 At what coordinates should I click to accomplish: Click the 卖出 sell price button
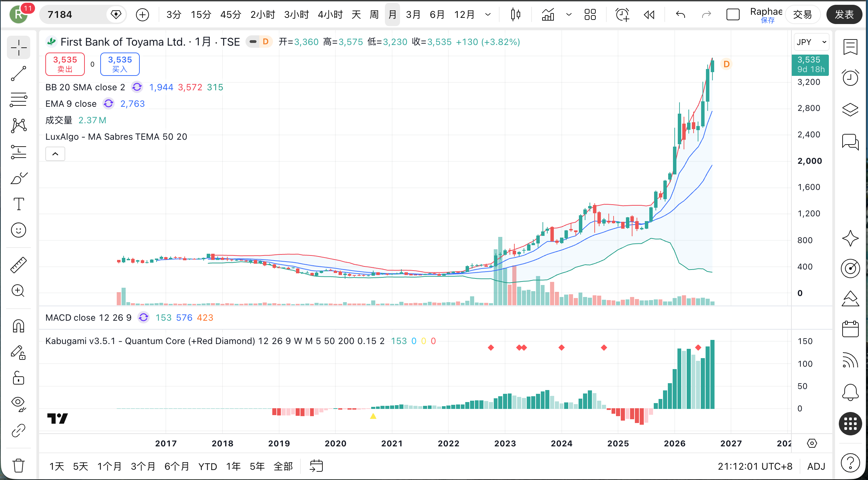coord(65,64)
